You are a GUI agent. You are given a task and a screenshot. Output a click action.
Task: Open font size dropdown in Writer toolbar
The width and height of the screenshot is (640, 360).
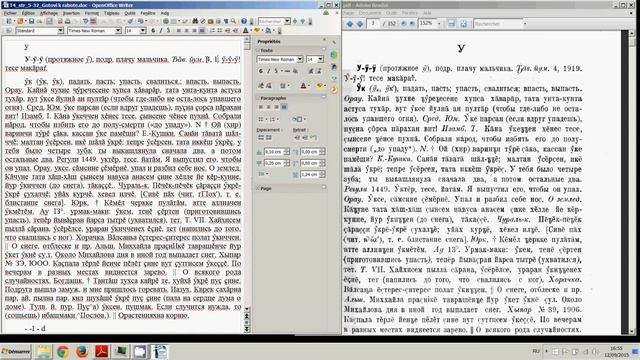click(x=143, y=31)
